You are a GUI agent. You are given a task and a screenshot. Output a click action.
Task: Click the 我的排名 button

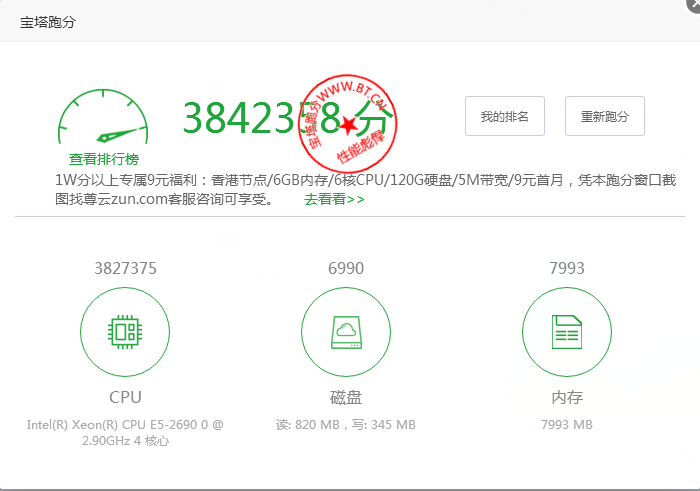point(505,116)
